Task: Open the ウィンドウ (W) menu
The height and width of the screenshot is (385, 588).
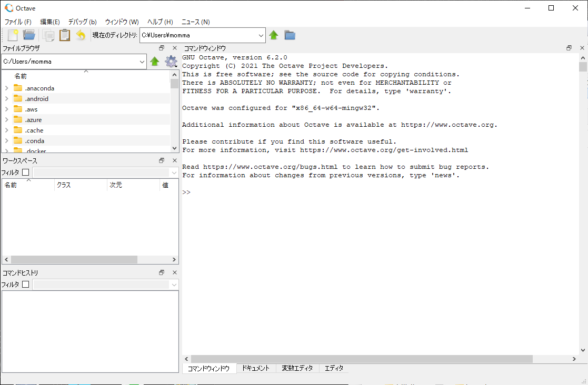Action: 122,22
